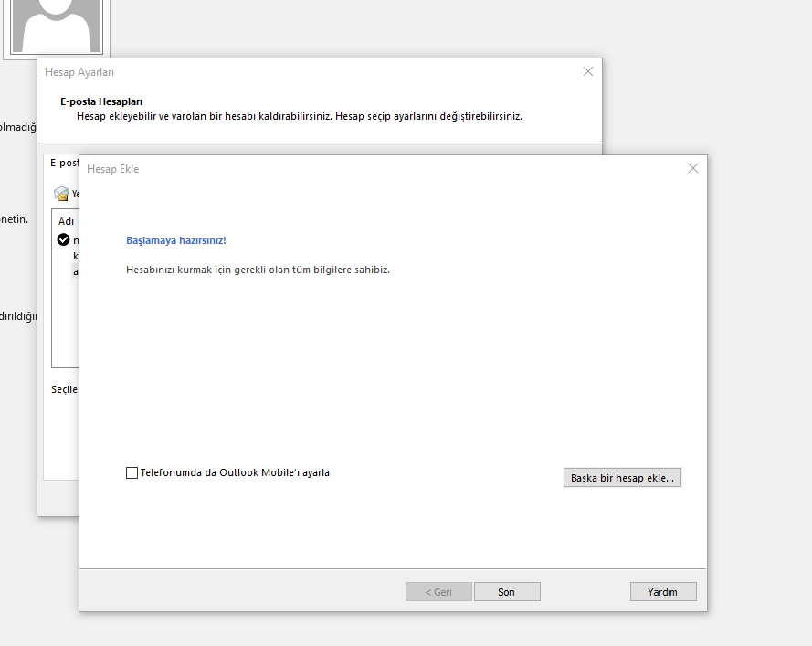
Task: Click the Hesap ekleyebilir description text
Action: tap(299, 117)
